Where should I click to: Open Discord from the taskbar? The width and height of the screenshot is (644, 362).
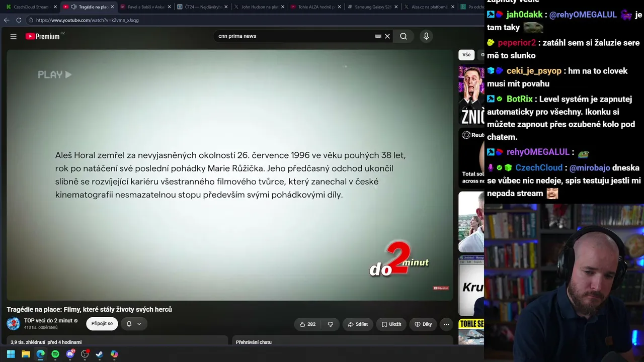(70, 354)
